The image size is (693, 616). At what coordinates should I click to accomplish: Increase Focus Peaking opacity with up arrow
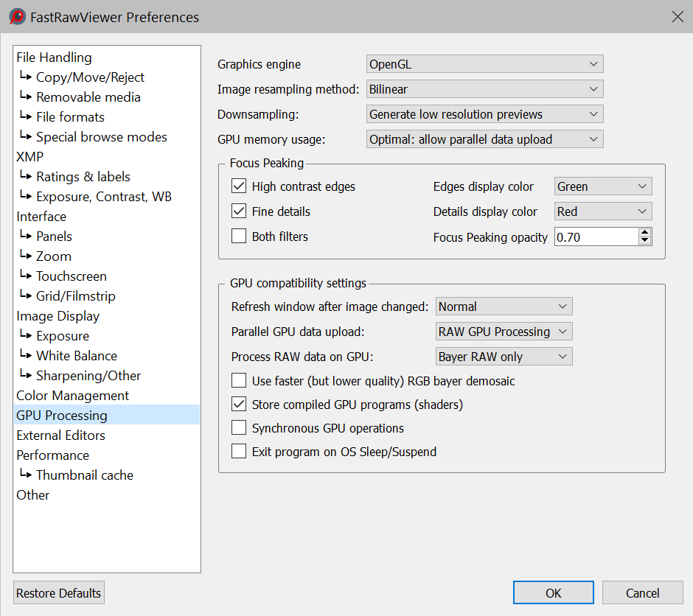(x=645, y=232)
